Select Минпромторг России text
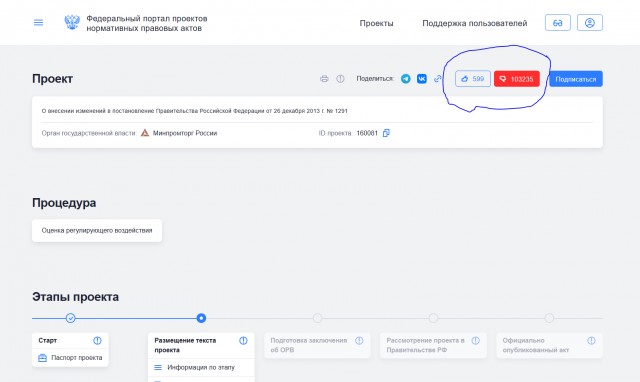Screen dimensions: 640x382 coord(185,133)
